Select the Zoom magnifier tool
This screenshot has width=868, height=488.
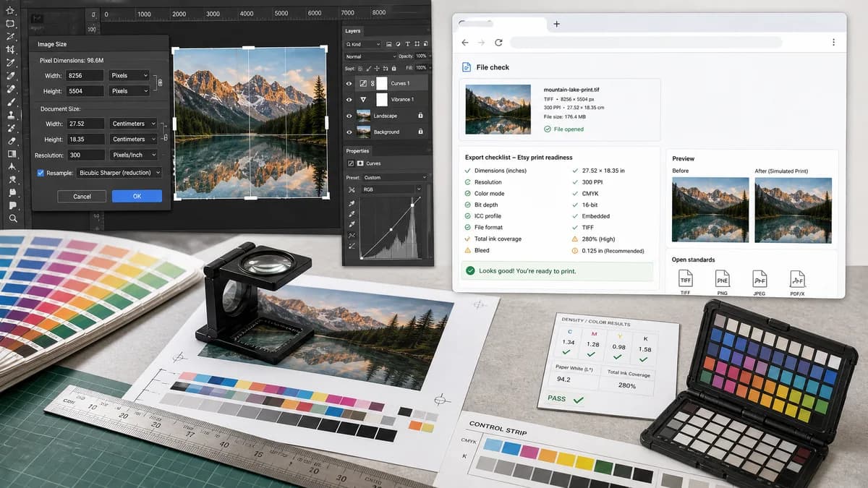click(x=12, y=218)
